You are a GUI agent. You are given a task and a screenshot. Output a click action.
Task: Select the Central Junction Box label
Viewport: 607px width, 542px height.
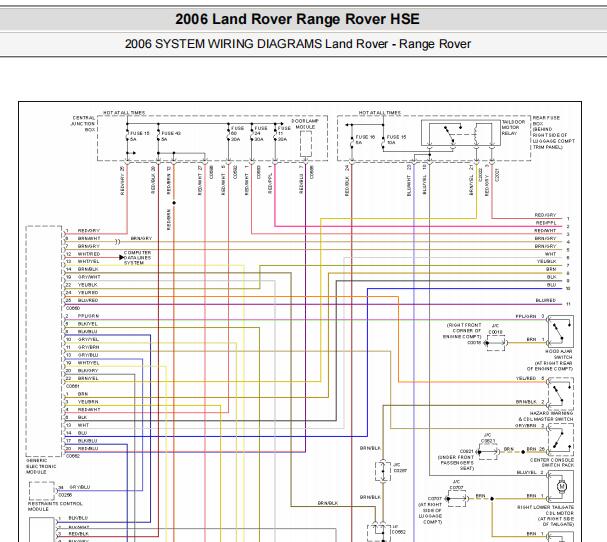pyautogui.click(x=83, y=123)
